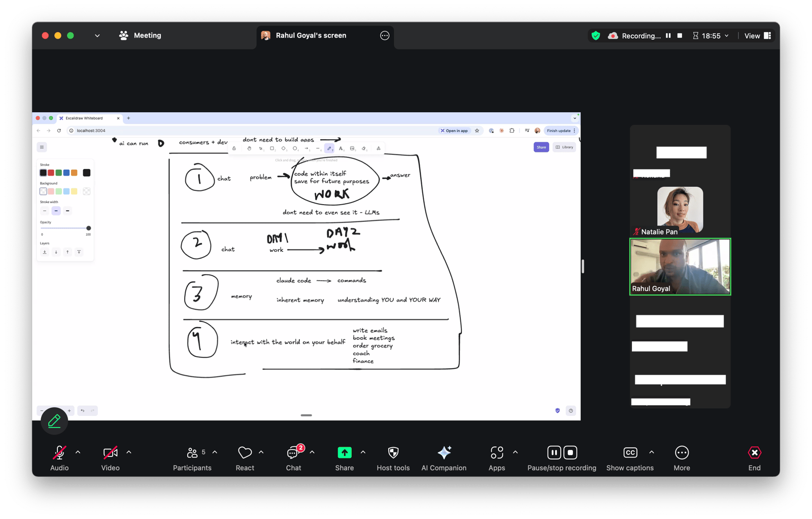Select Natalie Pan's video thumbnail
Viewport: 812px width, 519px height.
pos(680,210)
